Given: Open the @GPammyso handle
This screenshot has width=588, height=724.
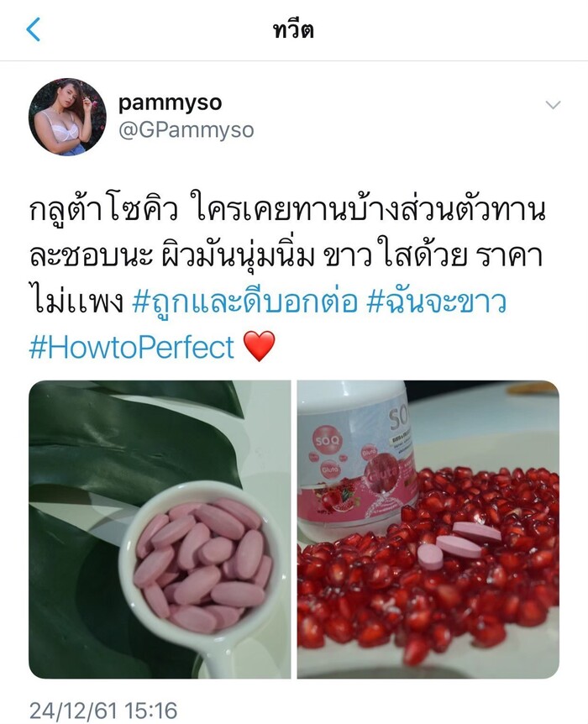Looking at the screenshot, I should [x=186, y=129].
